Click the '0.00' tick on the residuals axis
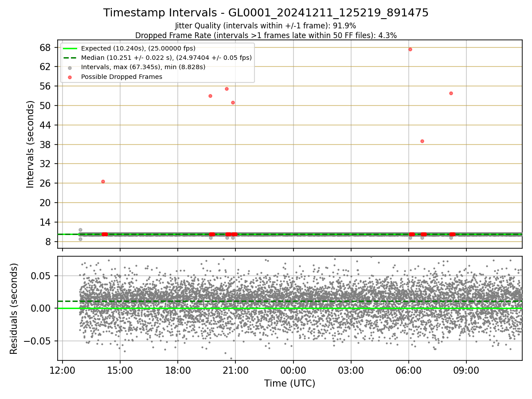Viewport: 532px width, 399px height. pos(42,308)
